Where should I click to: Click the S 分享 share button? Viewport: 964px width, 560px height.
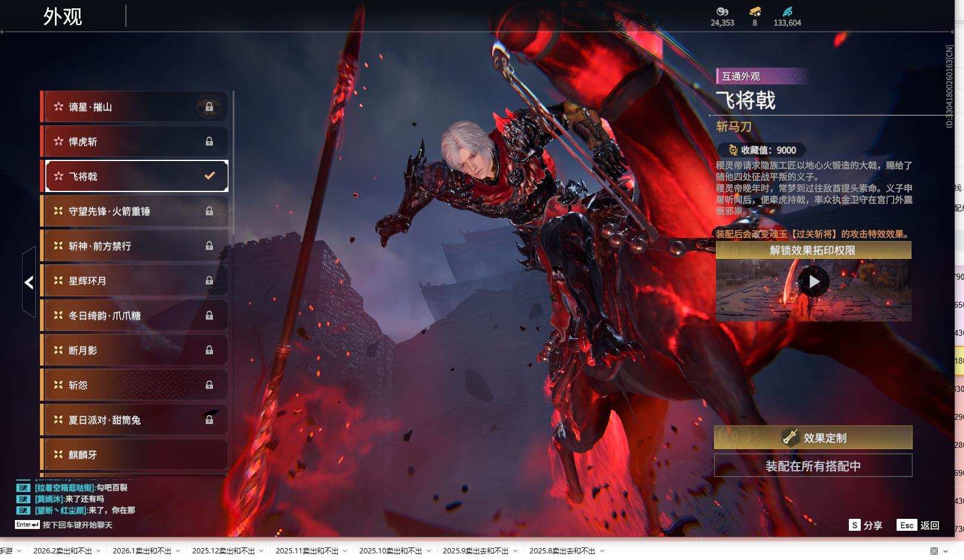tap(866, 525)
